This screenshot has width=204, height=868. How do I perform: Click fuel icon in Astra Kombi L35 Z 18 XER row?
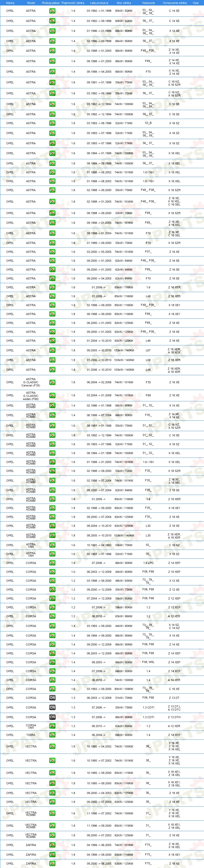tap(52, 535)
